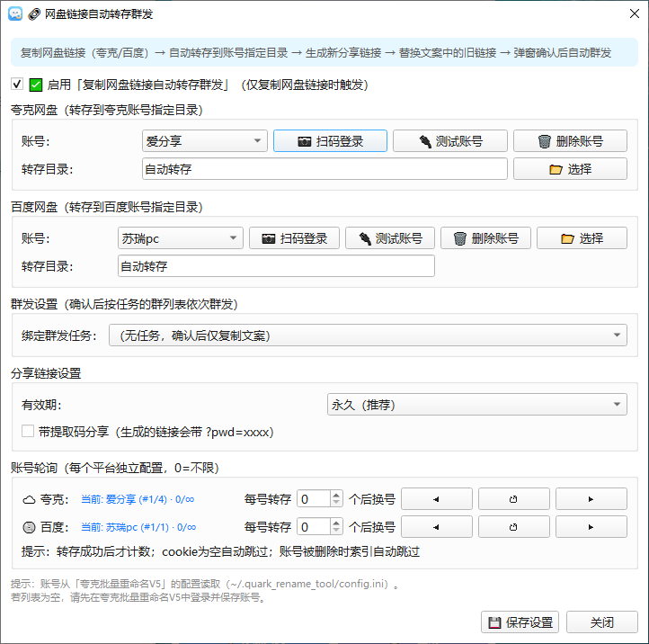Image resolution: width=649 pixels, height=644 pixels.
Task: Click the Baidu 扫码登录 scan login button
Action: click(x=294, y=238)
